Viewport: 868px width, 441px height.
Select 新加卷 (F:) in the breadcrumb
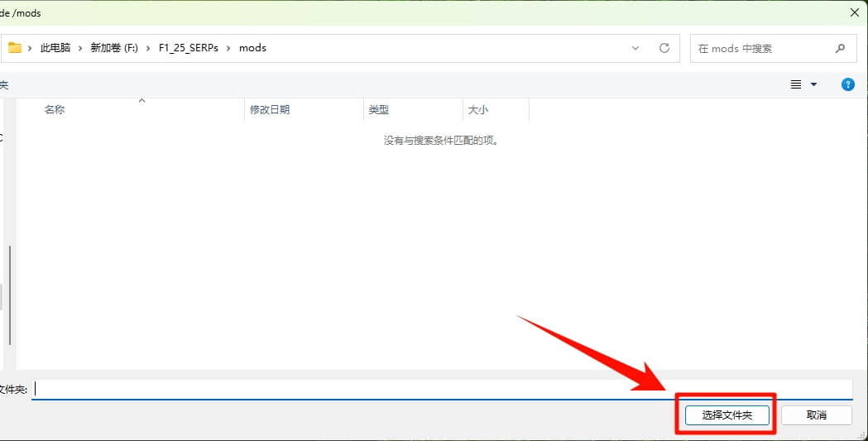tap(114, 48)
